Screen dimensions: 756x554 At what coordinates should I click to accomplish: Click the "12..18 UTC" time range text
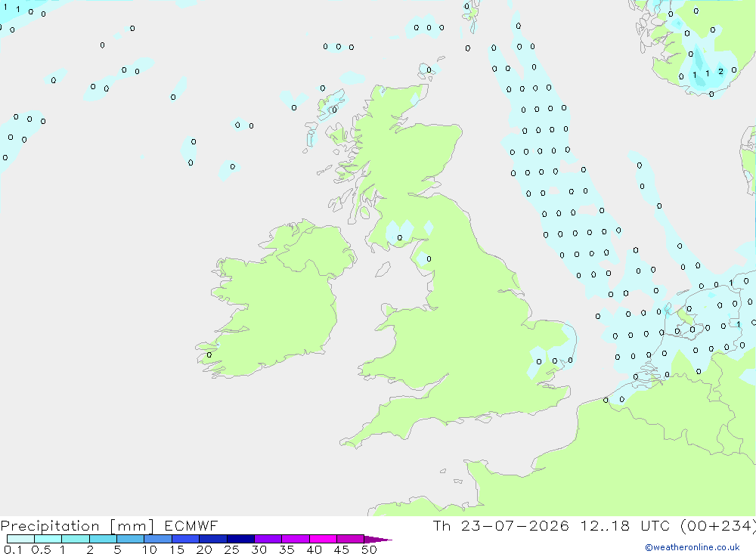(625, 525)
